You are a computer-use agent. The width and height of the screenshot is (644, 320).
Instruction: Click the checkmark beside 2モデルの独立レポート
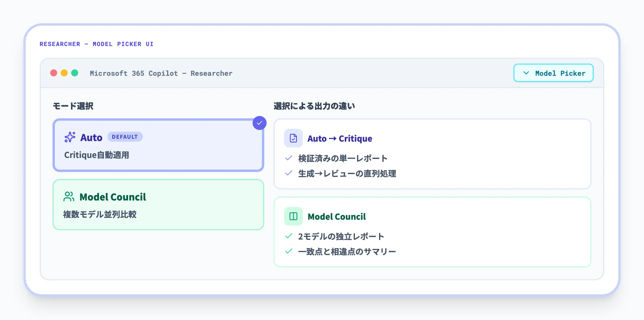coord(288,236)
